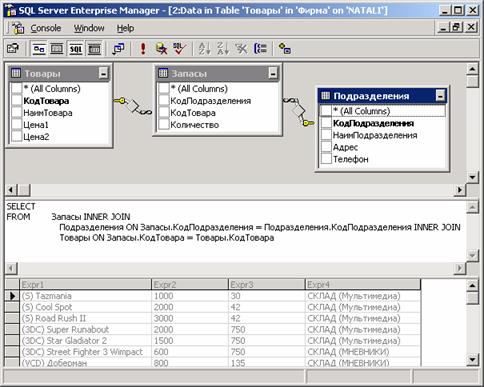Check the НаимПодразделения column box
Viewport: 484px width, 387px height.
pos(326,135)
